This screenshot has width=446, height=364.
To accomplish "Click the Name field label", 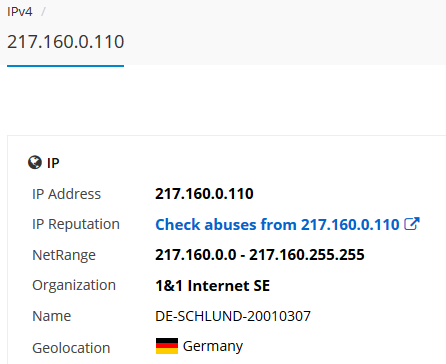I will pyautogui.click(x=52, y=316).
